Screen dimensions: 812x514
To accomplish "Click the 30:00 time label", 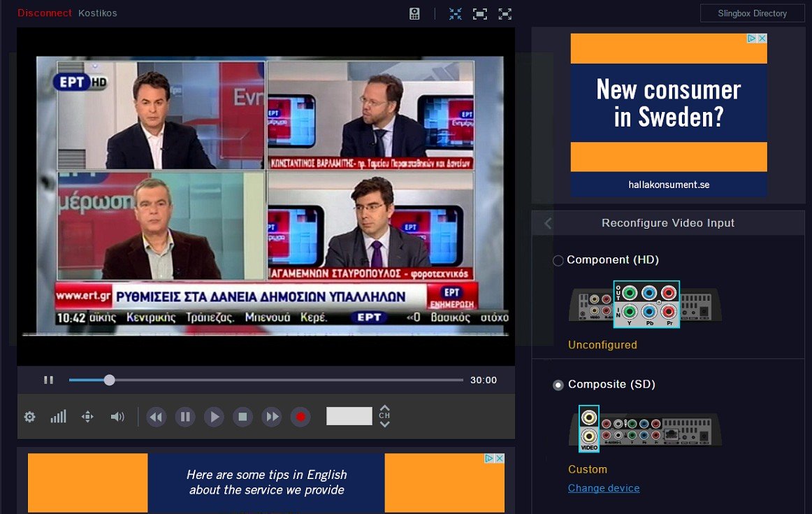I will 483,380.
